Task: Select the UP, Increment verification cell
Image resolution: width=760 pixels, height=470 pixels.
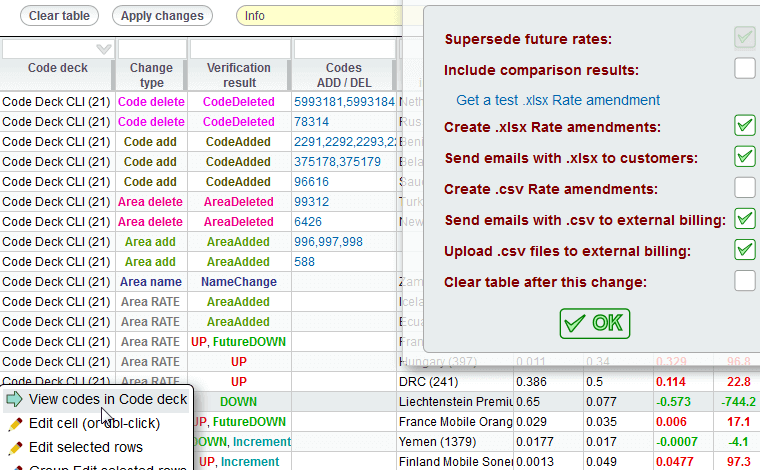Action: (242, 462)
